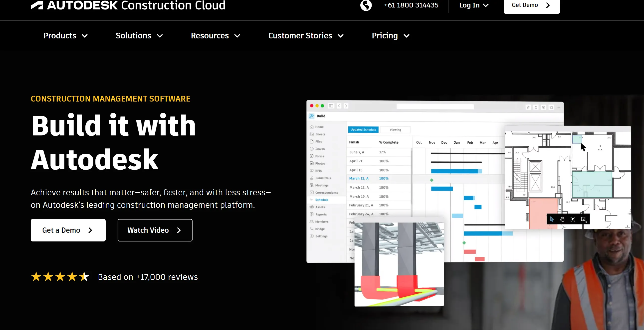644x330 pixels.
Task: Click the February 21, A schedule row
Action: click(379, 205)
